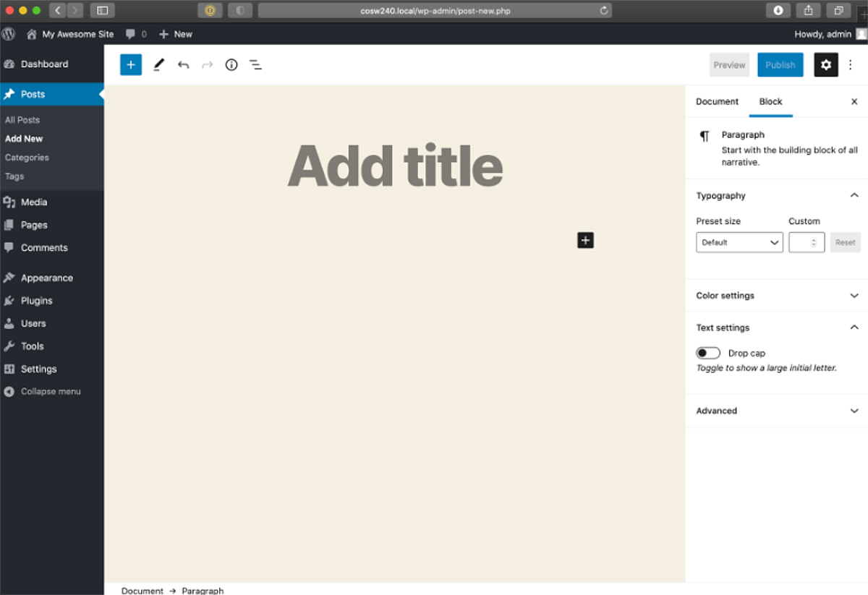The image size is (868, 595).
Task: Click the WordPress logo in admin bar
Action: click(8, 33)
